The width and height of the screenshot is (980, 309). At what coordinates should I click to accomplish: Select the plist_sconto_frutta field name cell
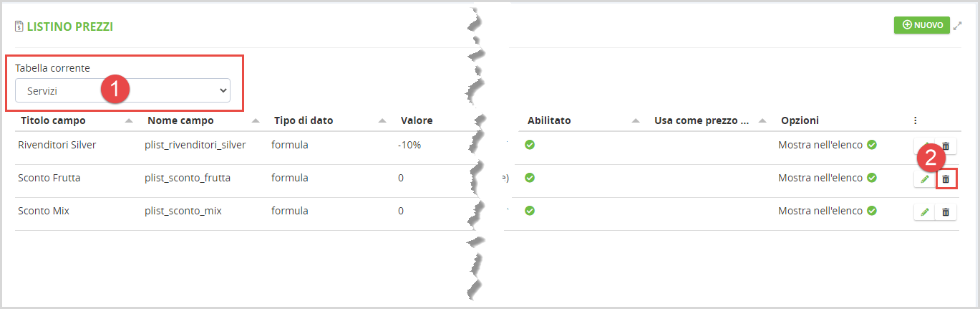coord(188,178)
